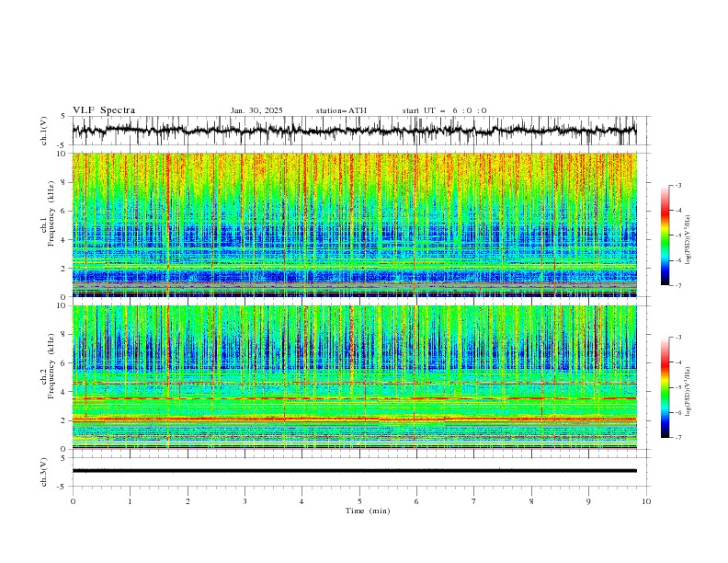This screenshot has height=563, width=728.
Task: Click the "ch.3(V)" axis label
Action: pos(44,472)
